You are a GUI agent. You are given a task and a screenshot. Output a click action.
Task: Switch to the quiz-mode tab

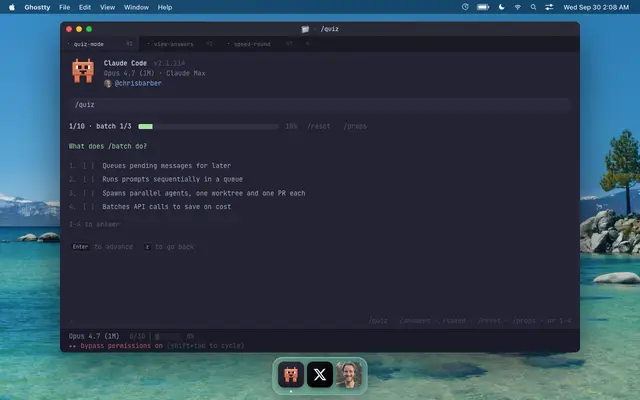(100, 44)
